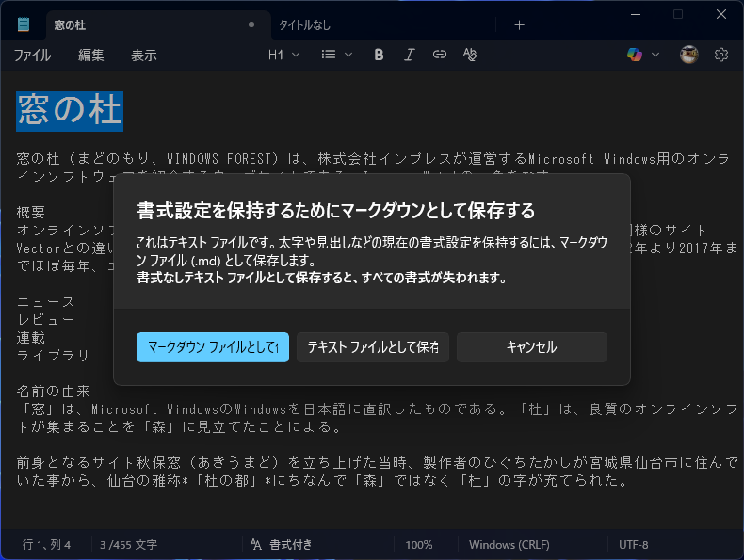
Task: Open the 表示 menu
Action: click(144, 55)
